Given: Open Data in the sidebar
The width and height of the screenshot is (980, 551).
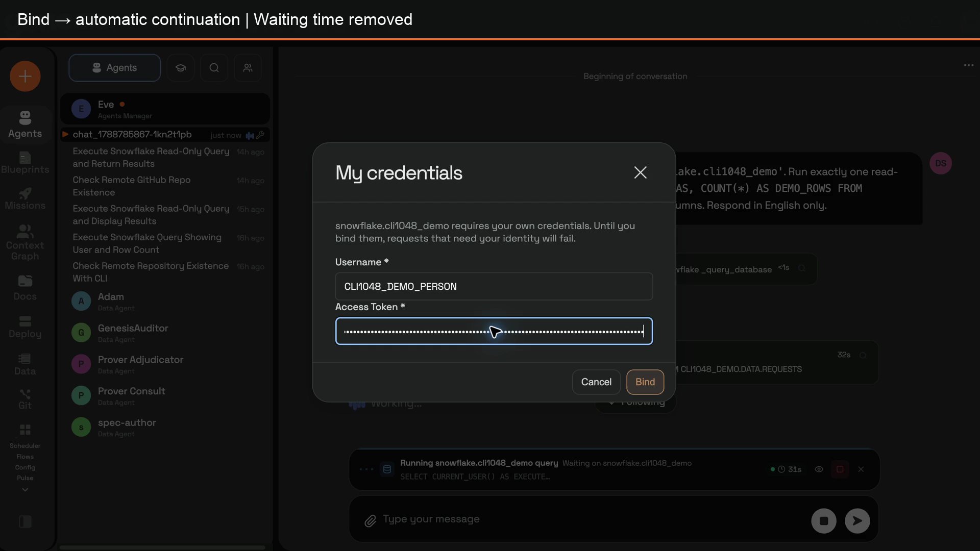Looking at the screenshot, I should point(25,365).
